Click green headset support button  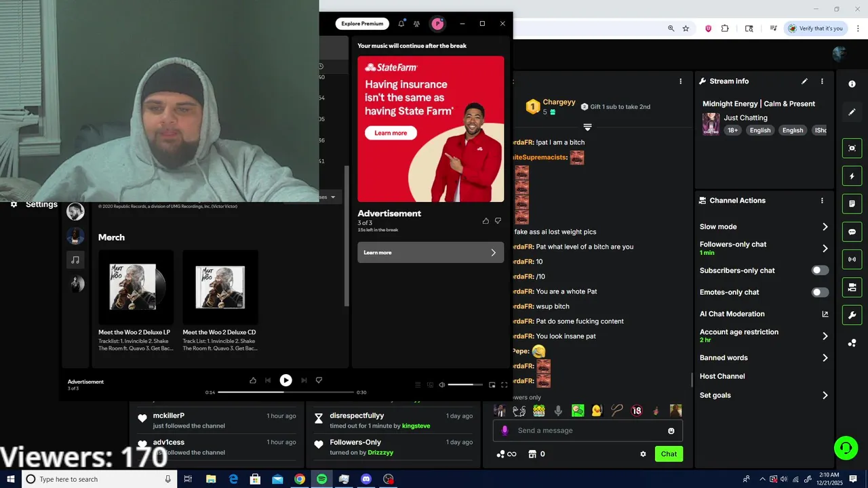point(846,448)
